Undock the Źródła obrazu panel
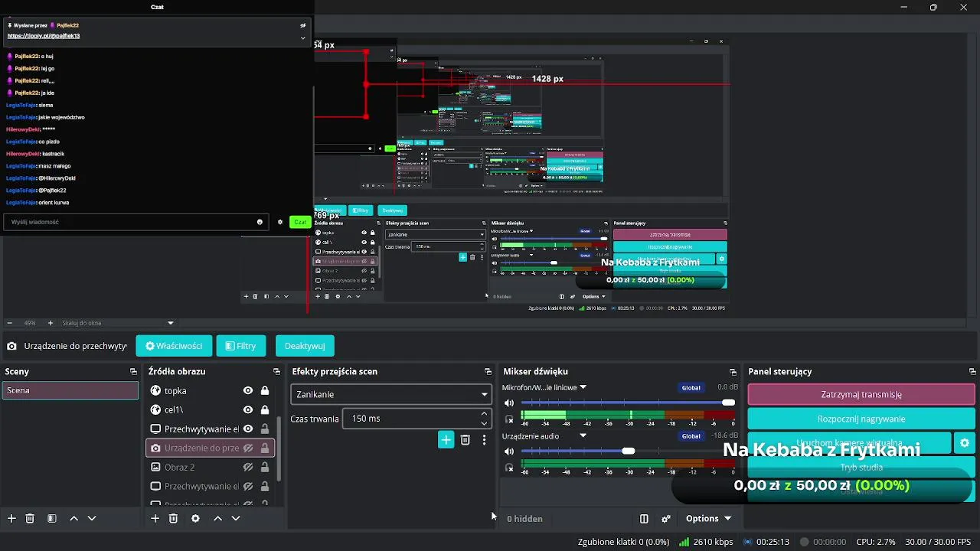980x551 pixels. point(276,372)
